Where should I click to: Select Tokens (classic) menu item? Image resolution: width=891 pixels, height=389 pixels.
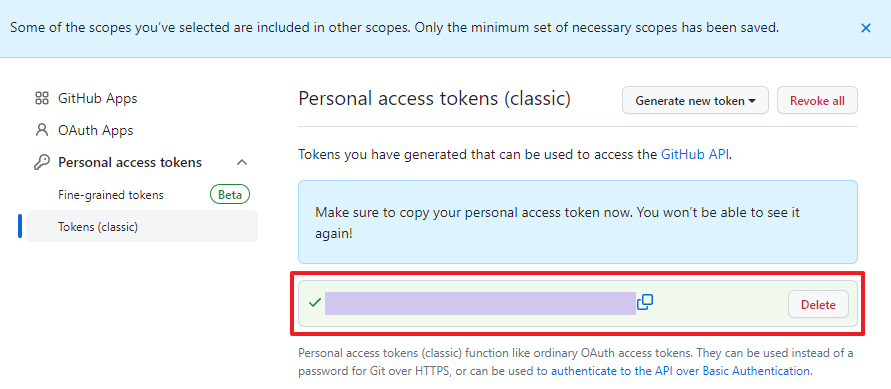(142, 227)
